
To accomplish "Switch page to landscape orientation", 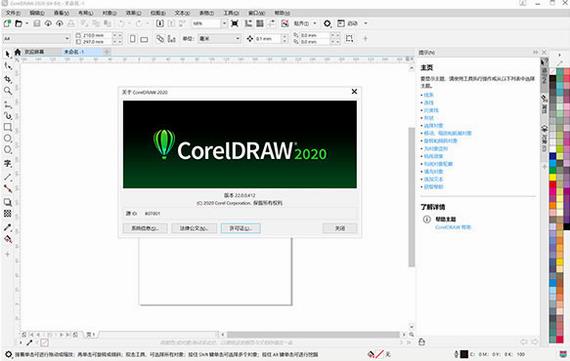I will point(144,39).
